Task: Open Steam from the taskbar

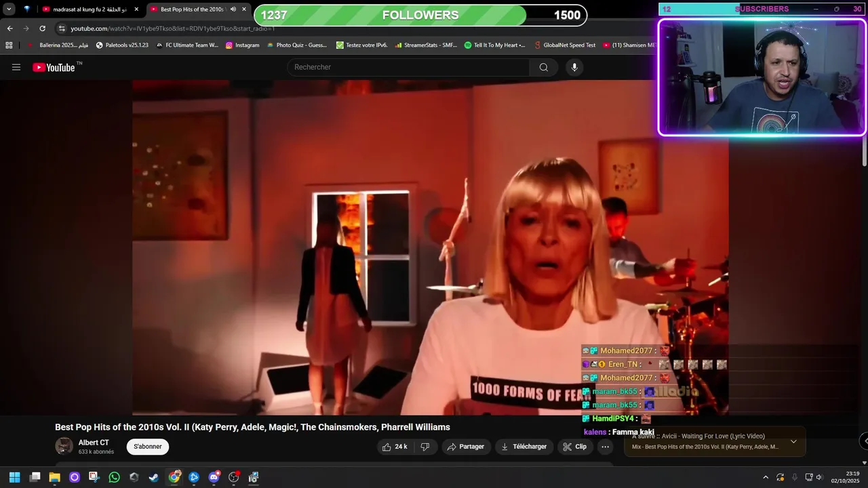Action: (154, 477)
